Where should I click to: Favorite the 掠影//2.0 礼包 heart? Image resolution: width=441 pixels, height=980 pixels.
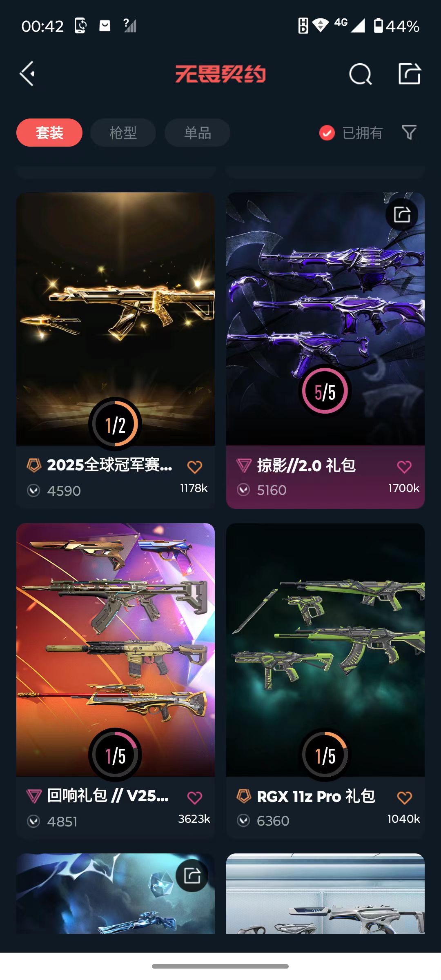coord(404,467)
